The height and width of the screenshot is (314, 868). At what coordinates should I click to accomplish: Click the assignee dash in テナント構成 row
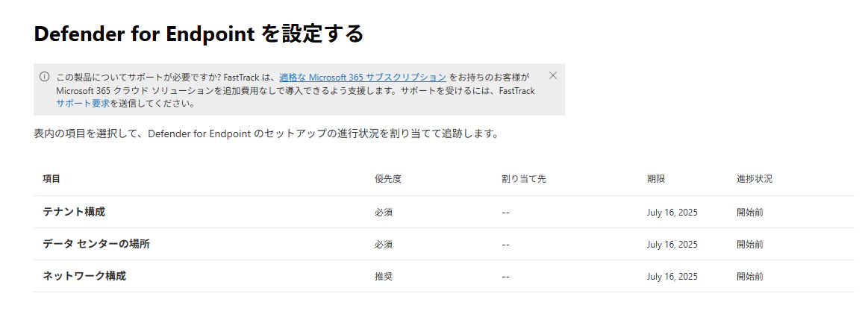tap(505, 213)
